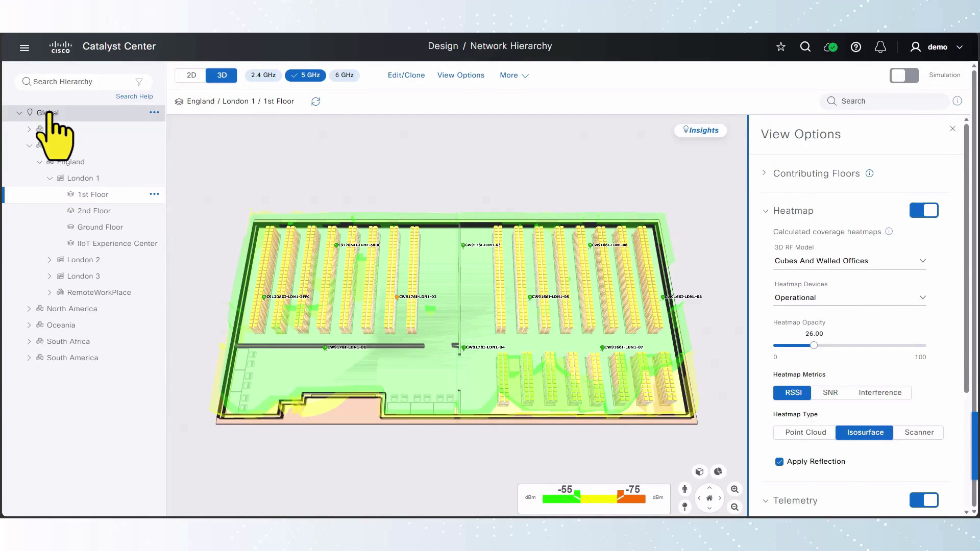Open the notifications bell
Screen dimensions: 980x551
point(880,47)
